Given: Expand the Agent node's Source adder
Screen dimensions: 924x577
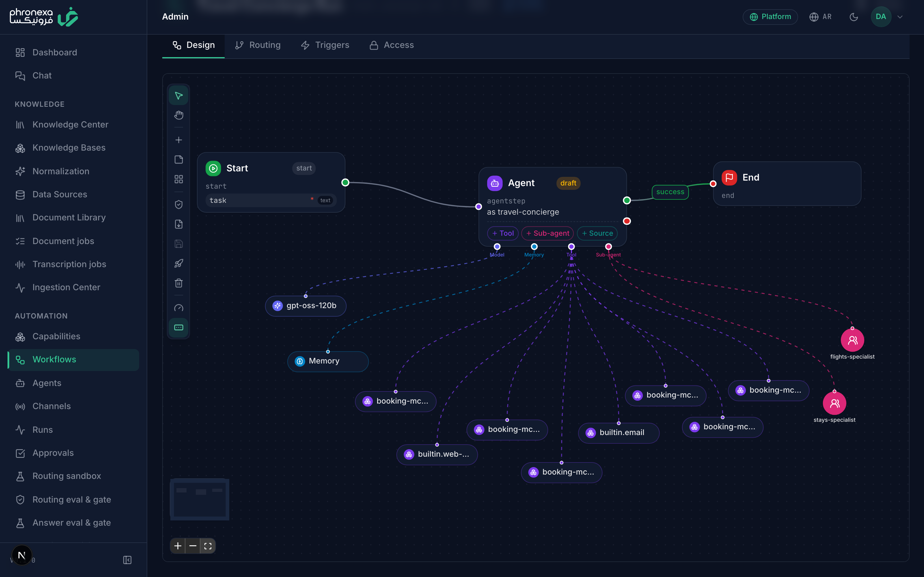Looking at the screenshot, I should click(597, 233).
